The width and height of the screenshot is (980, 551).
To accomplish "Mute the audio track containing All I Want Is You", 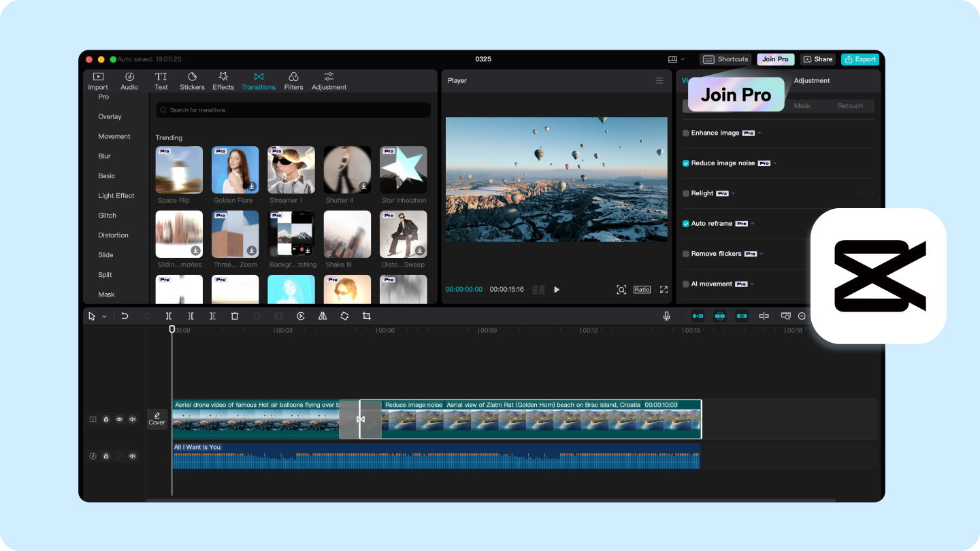I will [x=132, y=456].
